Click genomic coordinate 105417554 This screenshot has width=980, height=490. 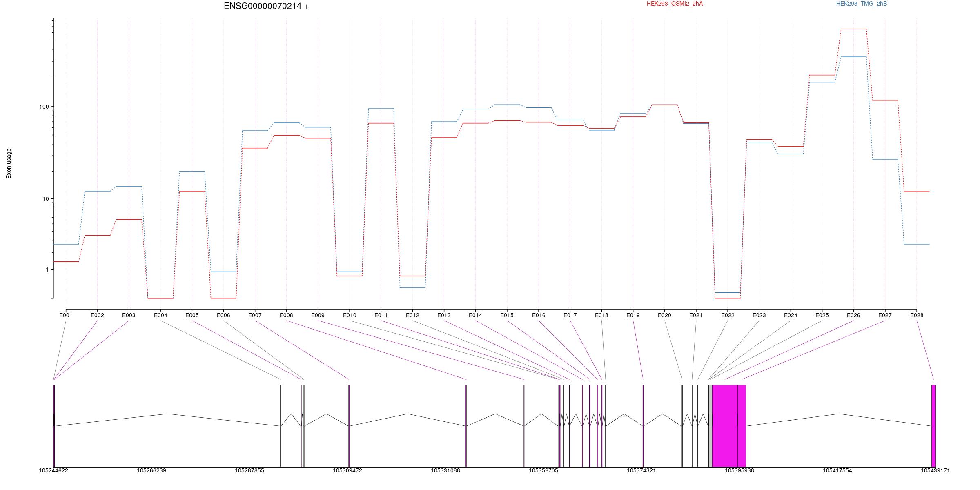click(x=837, y=470)
